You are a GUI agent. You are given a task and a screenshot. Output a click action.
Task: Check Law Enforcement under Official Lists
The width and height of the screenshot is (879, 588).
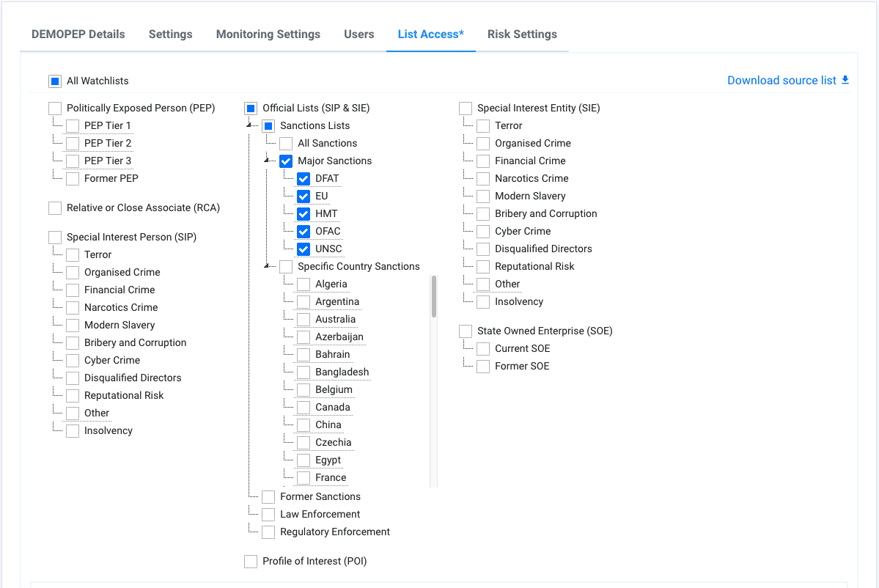point(268,515)
